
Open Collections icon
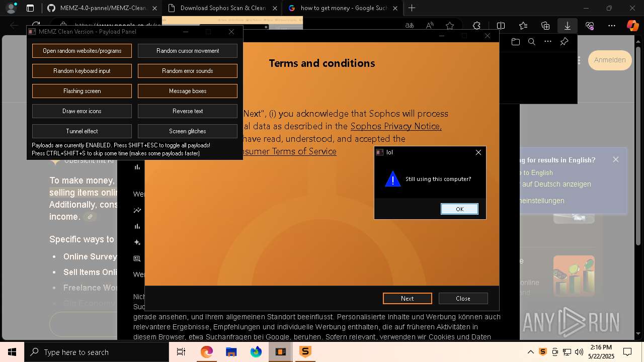point(545,26)
